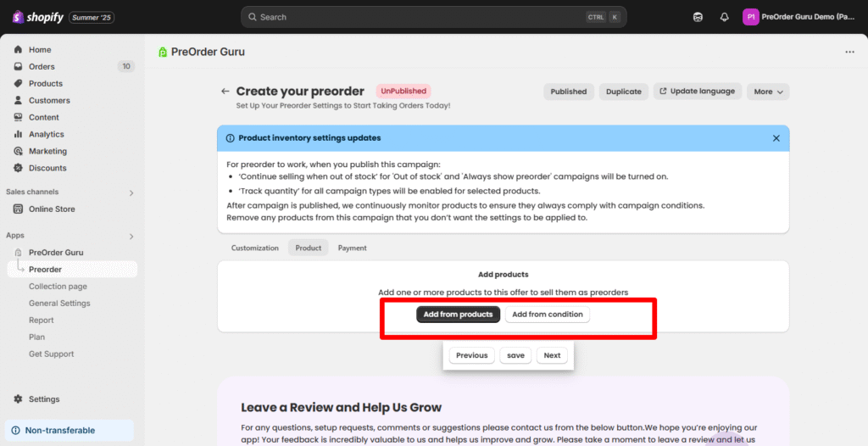The width and height of the screenshot is (868, 446).
Task: Open Collection page in the sidebar
Action: tap(58, 287)
